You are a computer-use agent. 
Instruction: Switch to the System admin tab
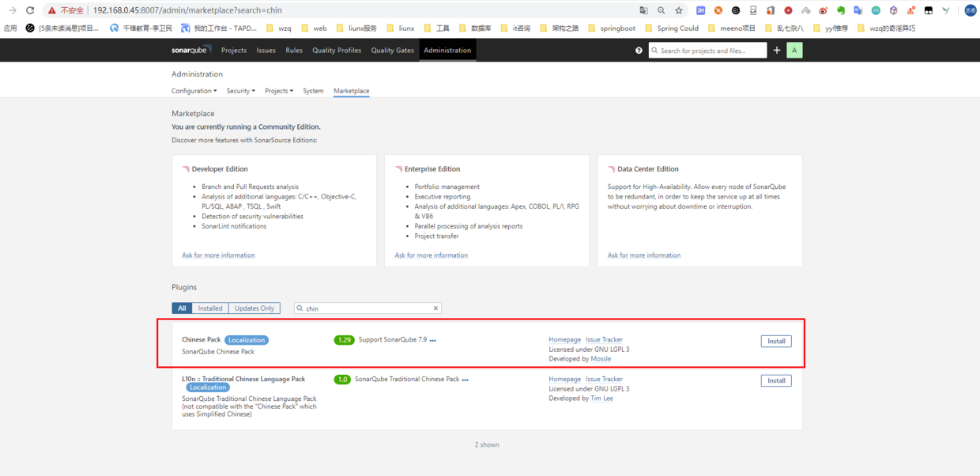point(313,91)
